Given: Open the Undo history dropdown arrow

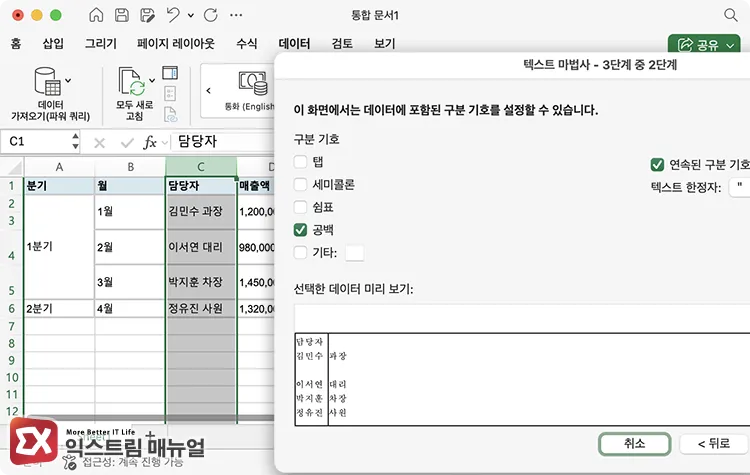Looking at the screenshot, I should point(191,15).
